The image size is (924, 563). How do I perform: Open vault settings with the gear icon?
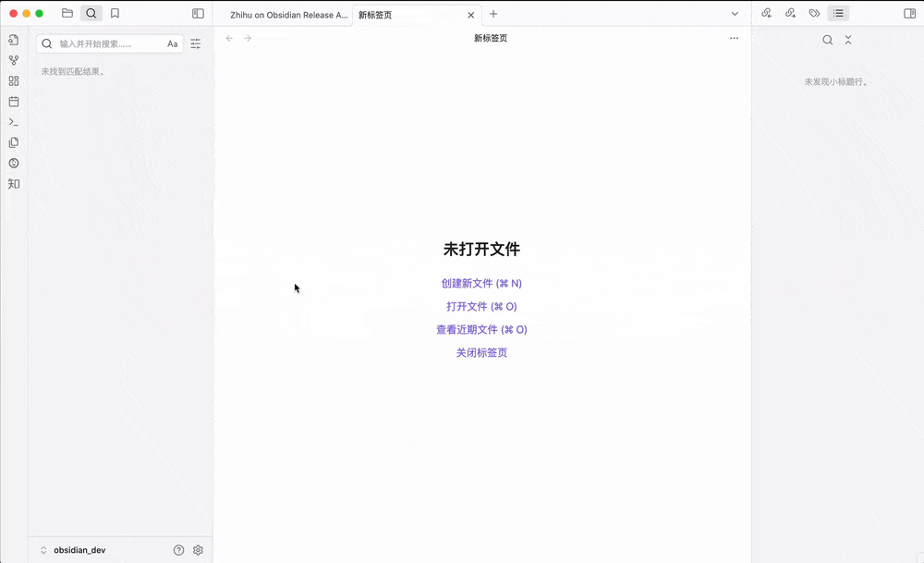[x=197, y=549]
